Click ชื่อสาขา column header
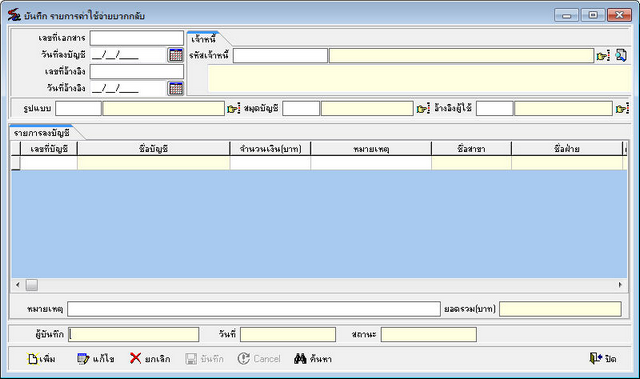640x379 pixels. pos(471,149)
